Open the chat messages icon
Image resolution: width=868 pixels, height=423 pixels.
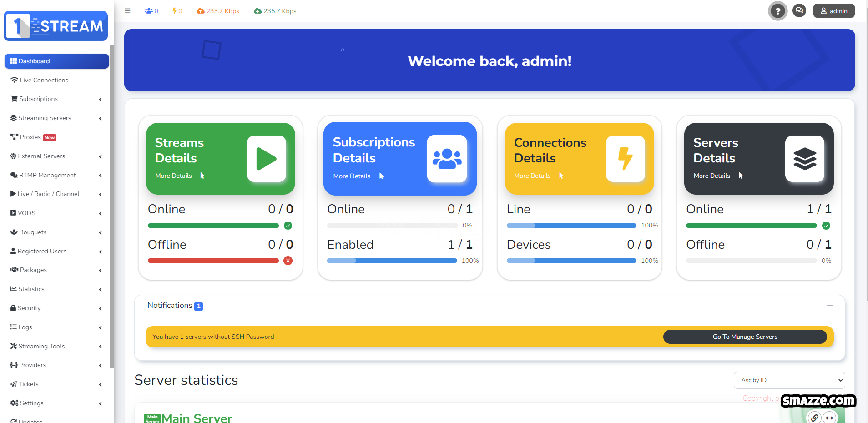click(x=799, y=10)
